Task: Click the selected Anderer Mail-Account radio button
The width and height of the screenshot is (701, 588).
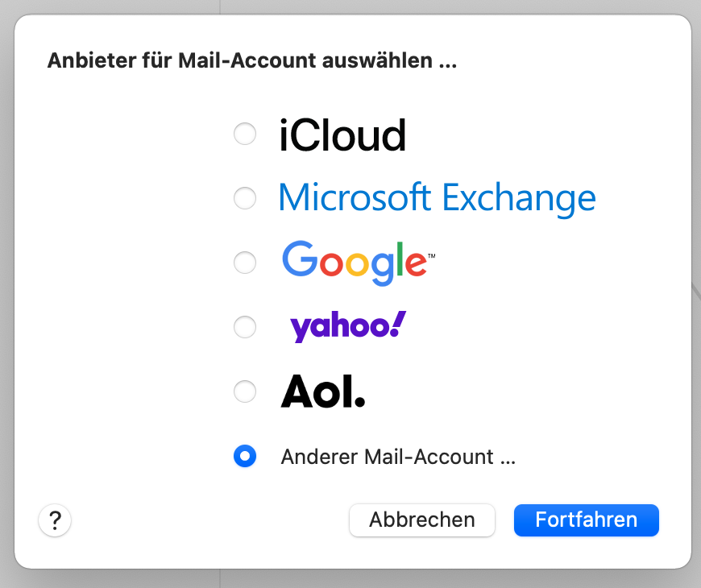Action: (x=245, y=457)
